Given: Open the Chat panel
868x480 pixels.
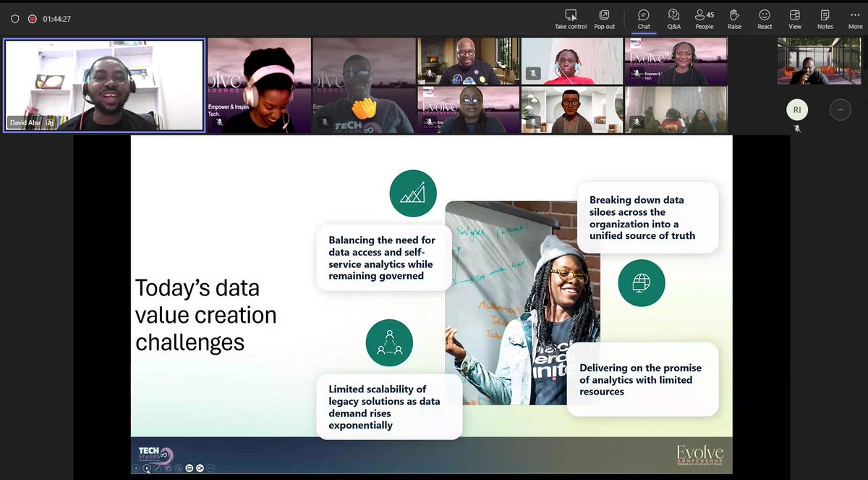Looking at the screenshot, I should point(644,20).
